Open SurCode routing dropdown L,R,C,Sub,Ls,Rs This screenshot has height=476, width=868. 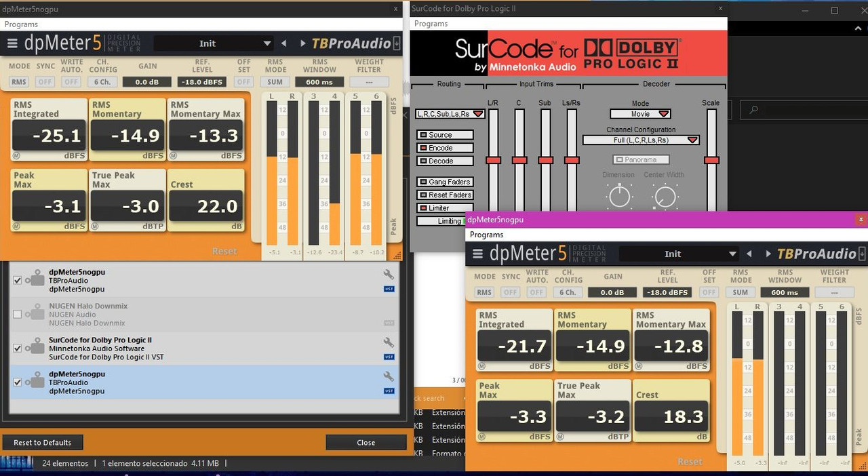click(x=450, y=114)
